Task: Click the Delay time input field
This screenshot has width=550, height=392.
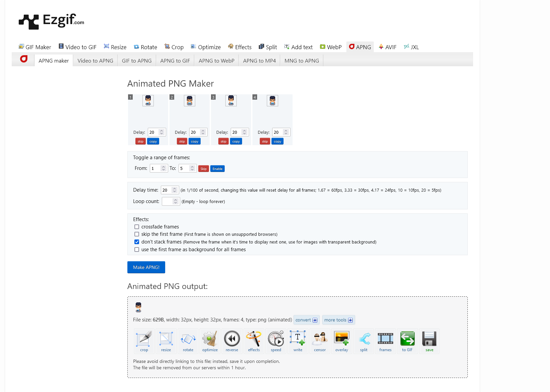Action: (x=167, y=190)
